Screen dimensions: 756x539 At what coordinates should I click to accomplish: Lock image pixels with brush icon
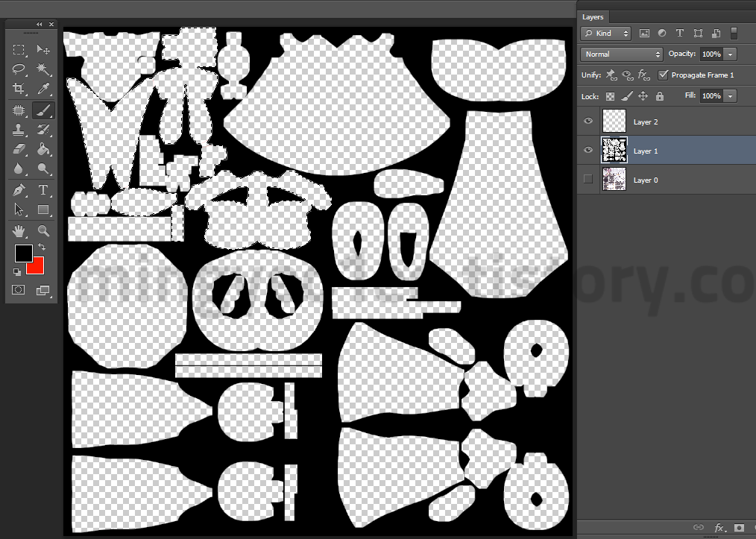point(626,96)
